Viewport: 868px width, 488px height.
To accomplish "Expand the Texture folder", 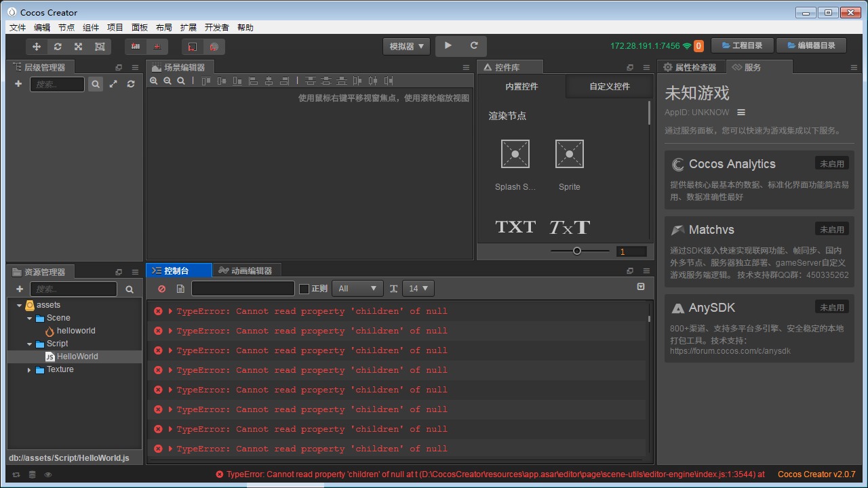I will click(x=29, y=369).
